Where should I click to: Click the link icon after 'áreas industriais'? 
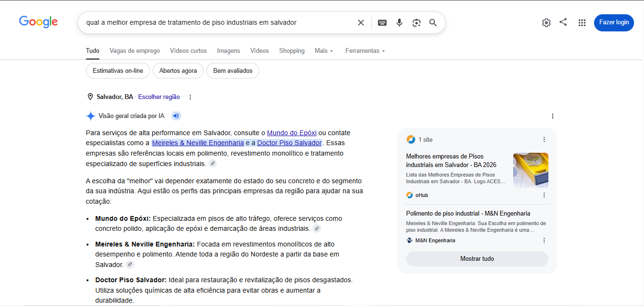pos(317,229)
